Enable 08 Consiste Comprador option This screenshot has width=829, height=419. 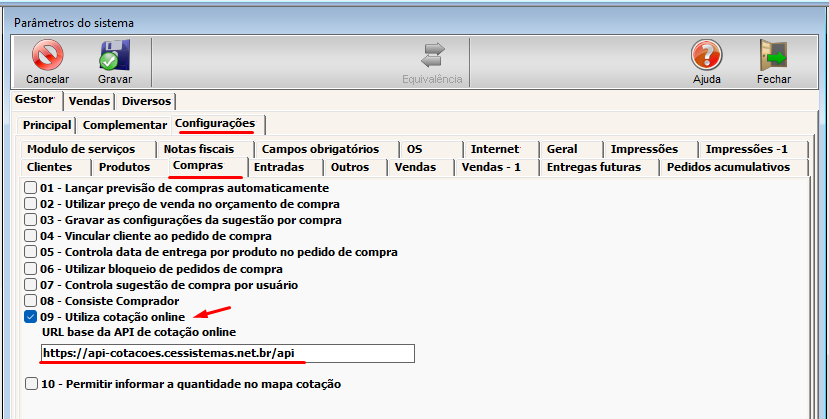(31, 301)
